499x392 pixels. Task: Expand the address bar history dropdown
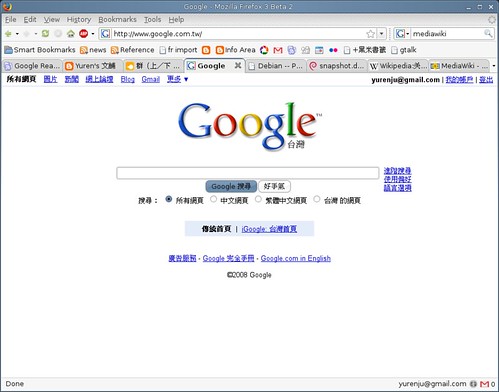point(381,34)
